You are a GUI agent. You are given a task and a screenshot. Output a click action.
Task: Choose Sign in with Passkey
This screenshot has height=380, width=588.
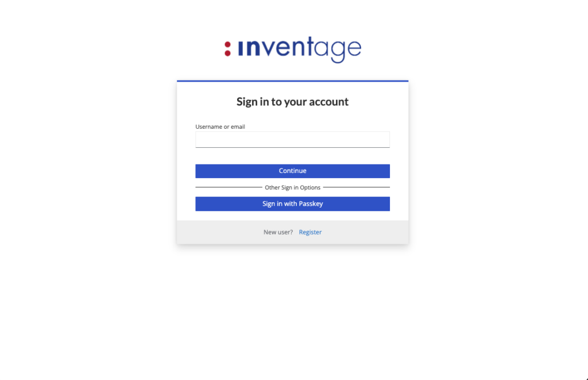tap(292, 204)
